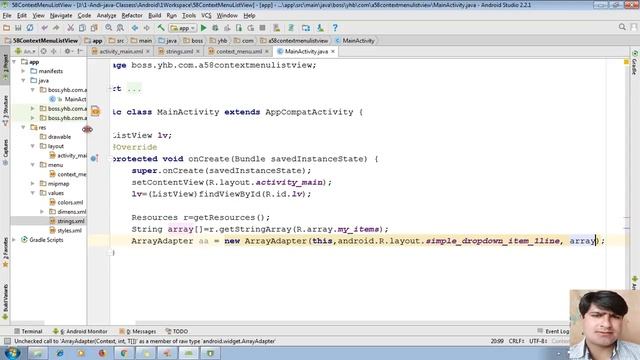Viewport: 640px width, 360px height.
Task: Click the scroll-from-source target icon in project pane
Action: pos(44,51)
